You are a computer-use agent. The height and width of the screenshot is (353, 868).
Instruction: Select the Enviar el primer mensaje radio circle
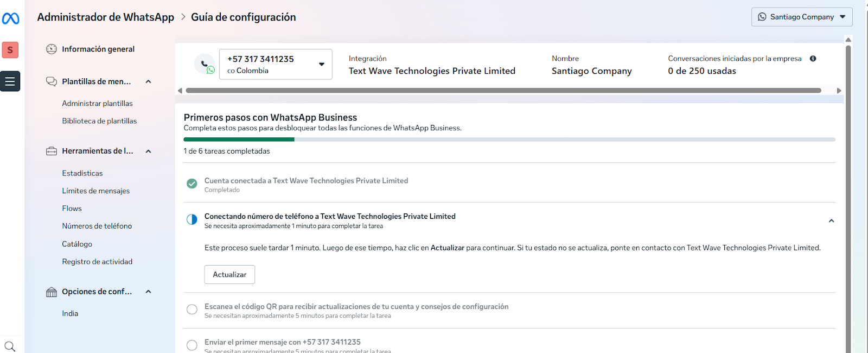click(192, 345)
